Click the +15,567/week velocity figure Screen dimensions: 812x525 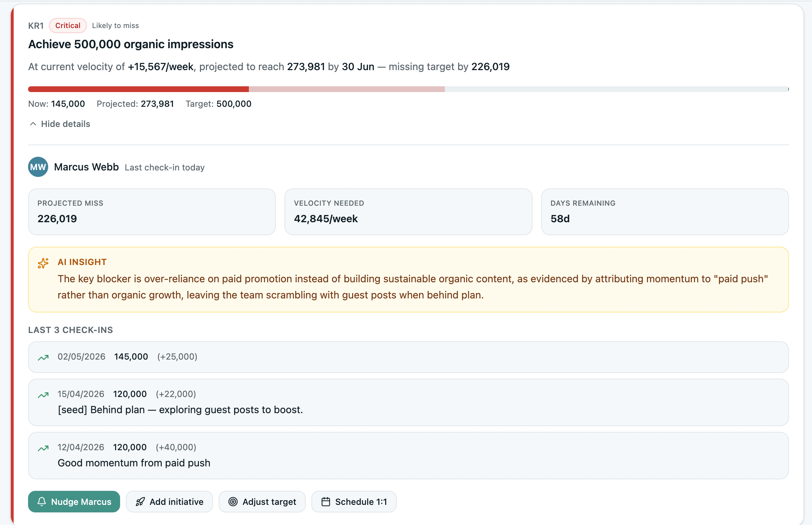point(161,67)
